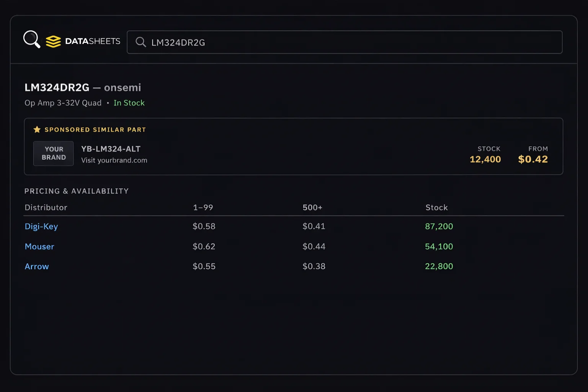The height and width of the screenshot is (392, 588).
Task: Click the STOCK label in sponsored card
Action: point(489,149)
